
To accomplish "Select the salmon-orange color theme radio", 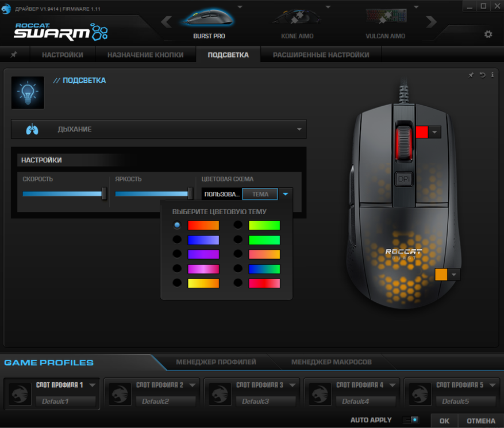I will (x=238, y=254).
